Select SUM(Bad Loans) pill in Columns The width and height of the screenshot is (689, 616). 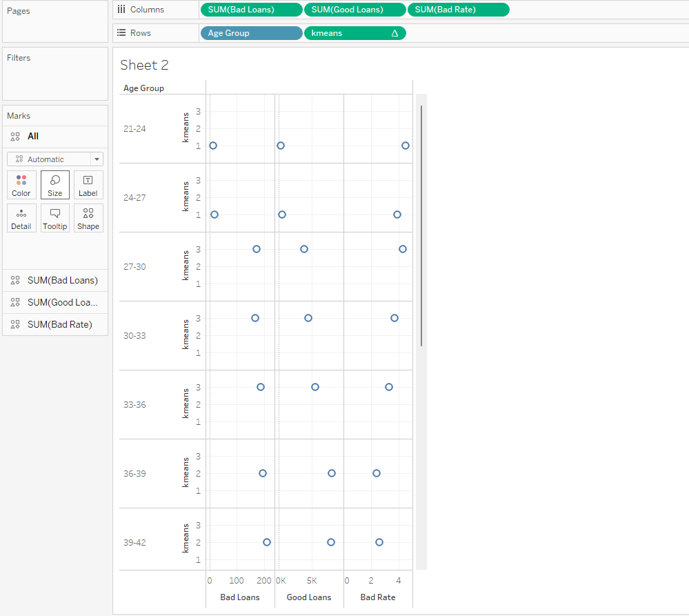[x=251, y=10]
